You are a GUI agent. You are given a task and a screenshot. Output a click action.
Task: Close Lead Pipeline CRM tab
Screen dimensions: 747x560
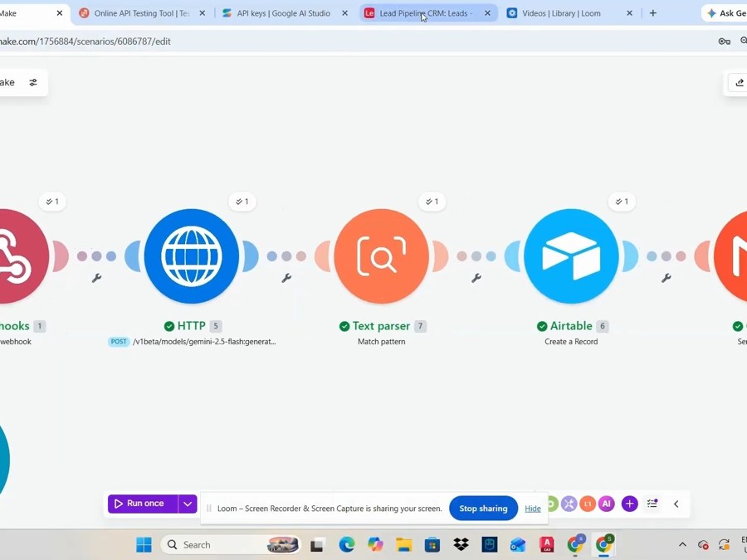coord(487,13)
